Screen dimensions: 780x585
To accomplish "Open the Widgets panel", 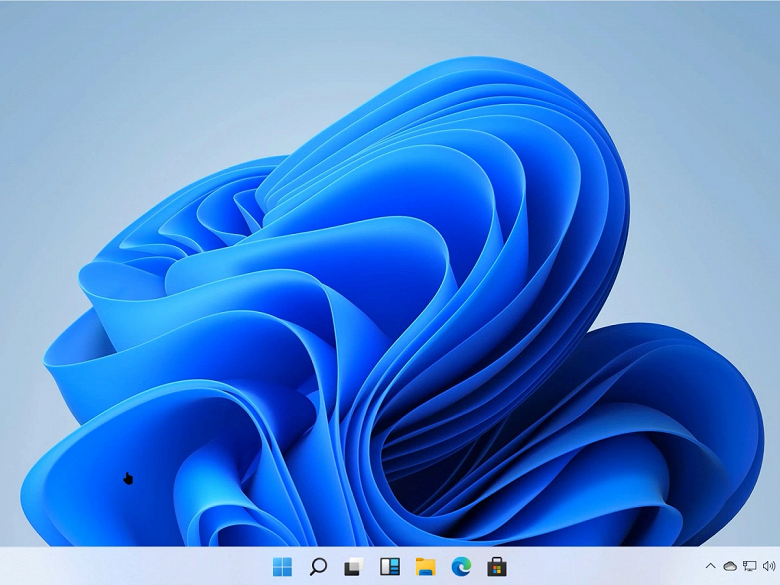I will pos(390,567).
